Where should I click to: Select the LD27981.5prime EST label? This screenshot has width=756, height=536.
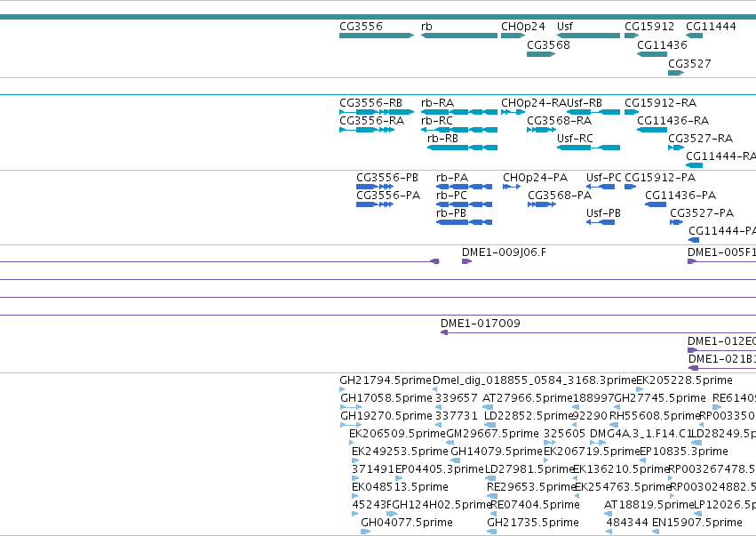click(x=529, y=470)
